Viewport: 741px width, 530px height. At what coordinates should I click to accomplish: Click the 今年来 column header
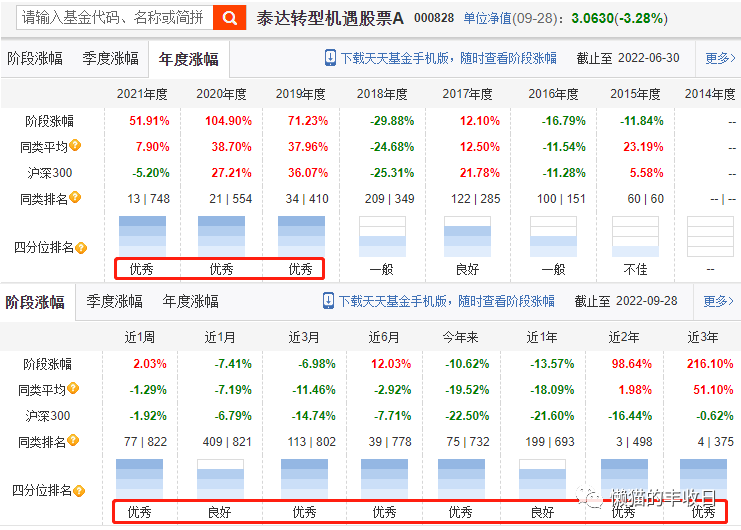[460, 337]
